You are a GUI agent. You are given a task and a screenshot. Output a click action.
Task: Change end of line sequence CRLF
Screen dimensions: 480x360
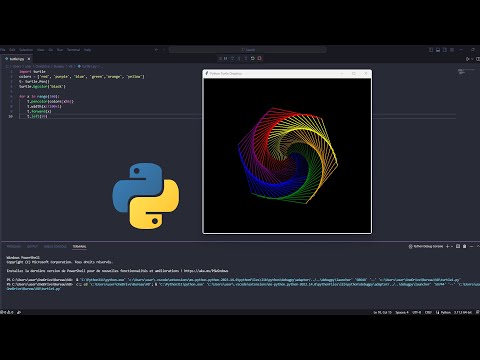(429, 312)
